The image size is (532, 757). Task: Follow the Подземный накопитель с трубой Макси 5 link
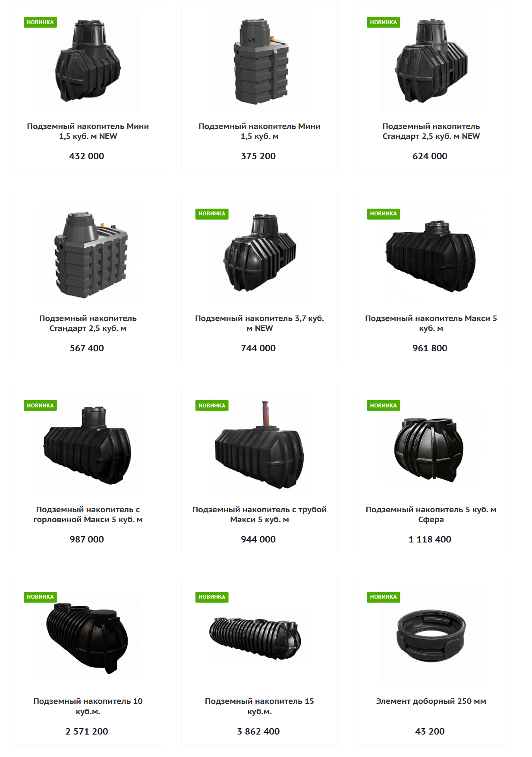click(259, 514)
